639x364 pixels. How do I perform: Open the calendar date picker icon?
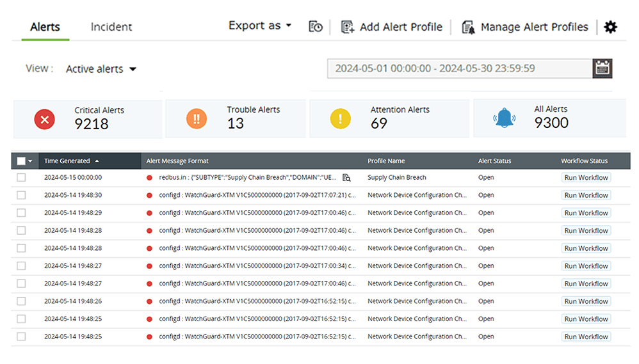(x=602, y=68)
